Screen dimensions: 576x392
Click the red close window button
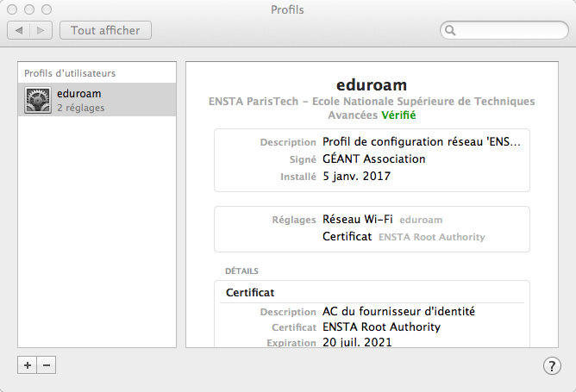[12, 9]
